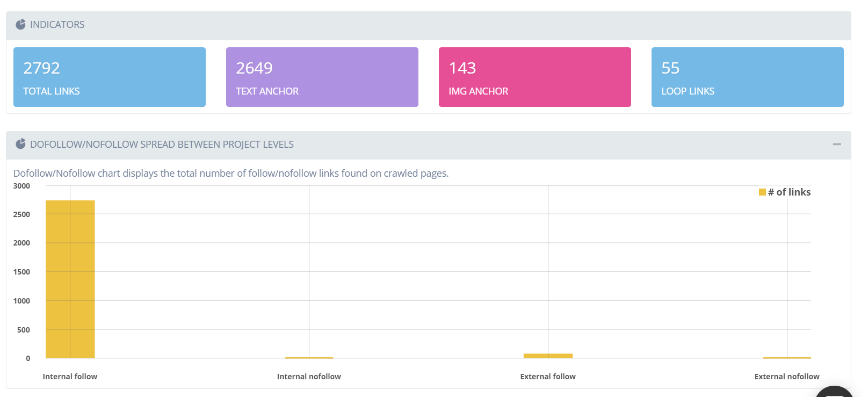Select the 55 Loop Links card
The width and height of the screenshot is (868, 397).
[747, 77]
